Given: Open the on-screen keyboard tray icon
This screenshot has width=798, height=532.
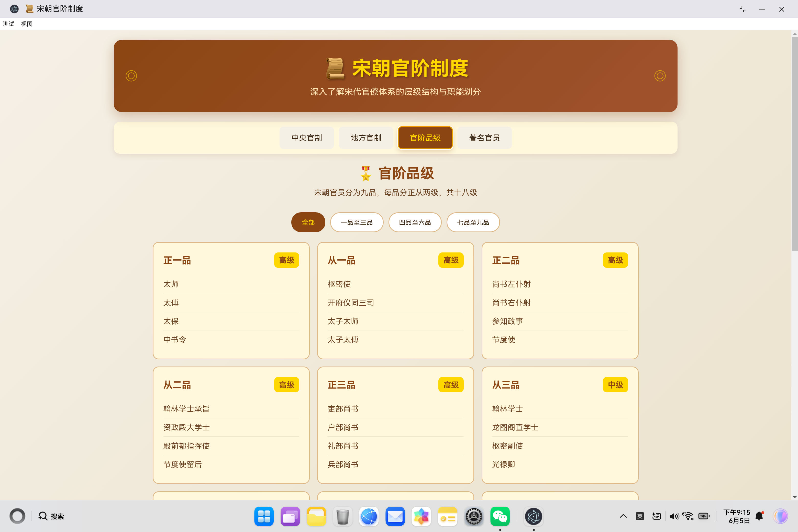Looking at the screenshot, I should (657, 516).
